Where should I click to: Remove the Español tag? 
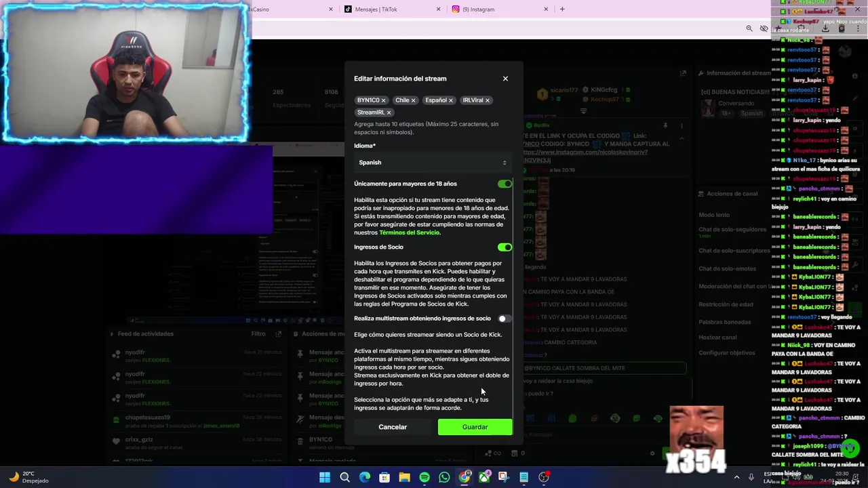tap(450, 100)
